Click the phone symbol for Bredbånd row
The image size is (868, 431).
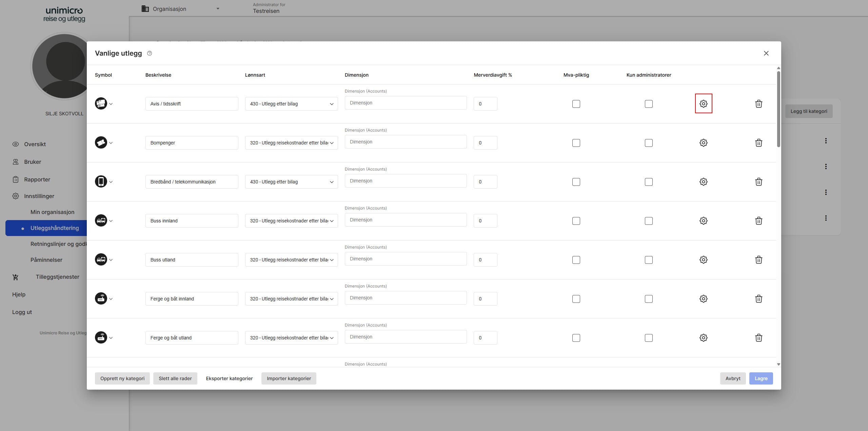pyautogui.click(x=101, y=182)
